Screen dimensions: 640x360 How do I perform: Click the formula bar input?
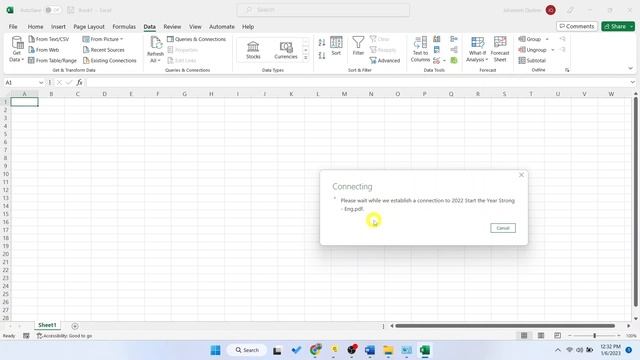(x=358, y=82)
